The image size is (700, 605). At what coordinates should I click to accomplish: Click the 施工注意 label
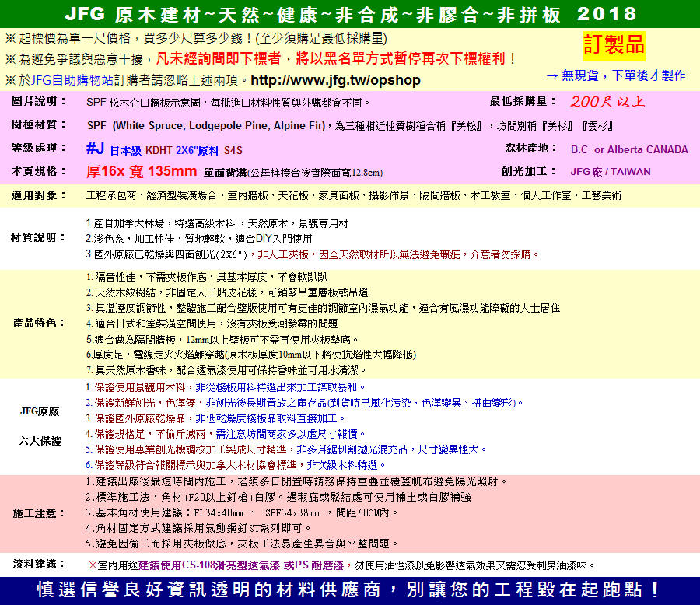(39, 513)
